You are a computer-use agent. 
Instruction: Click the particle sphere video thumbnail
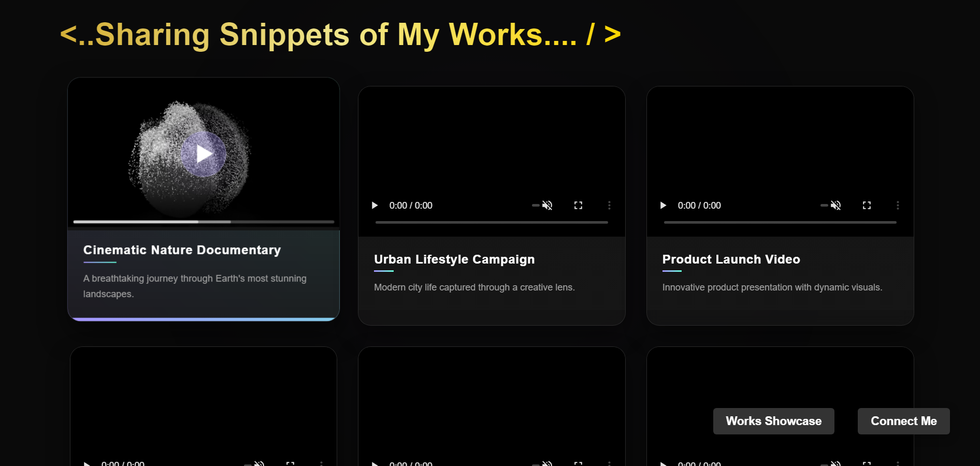click(204, 153)
